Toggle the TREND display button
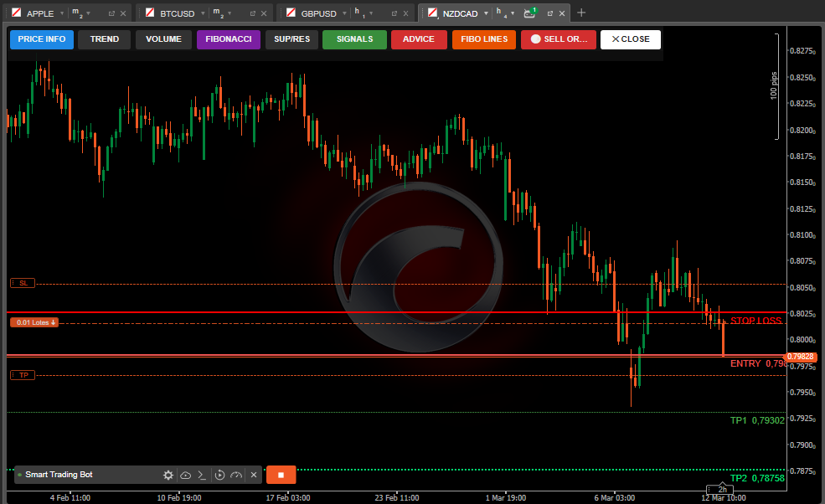Screen dimensions: 825x504 105,39
